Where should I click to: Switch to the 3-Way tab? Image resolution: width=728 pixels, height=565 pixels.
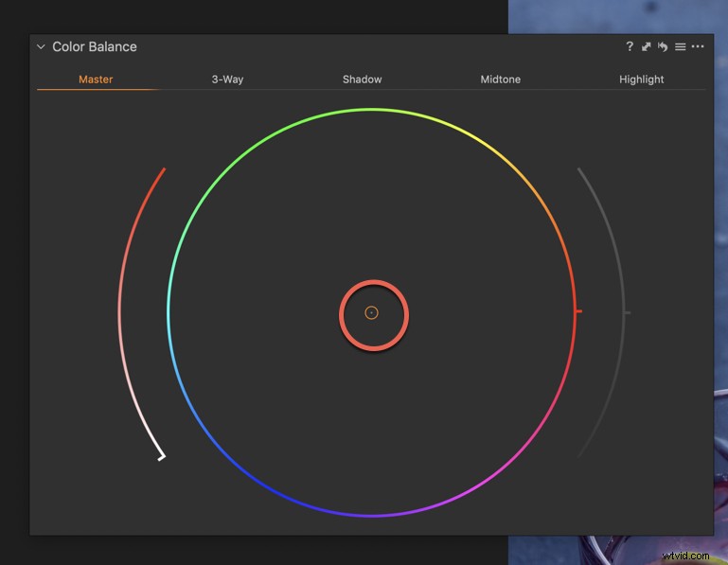227,79
